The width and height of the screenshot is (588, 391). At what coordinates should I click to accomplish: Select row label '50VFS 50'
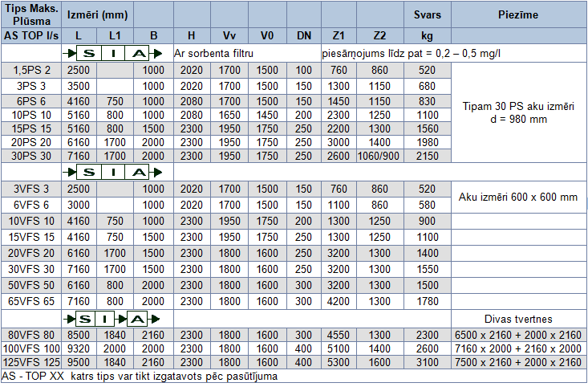pos(31,285)
